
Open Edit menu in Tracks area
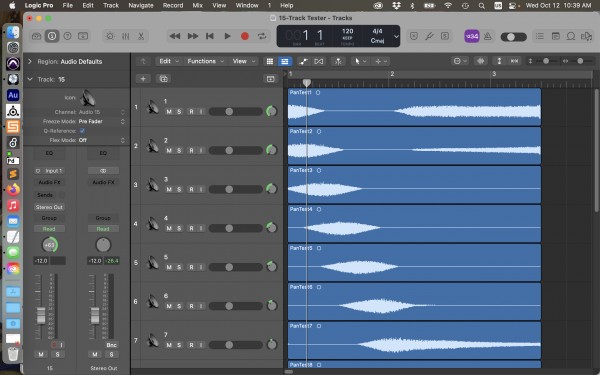pos(168,61)
